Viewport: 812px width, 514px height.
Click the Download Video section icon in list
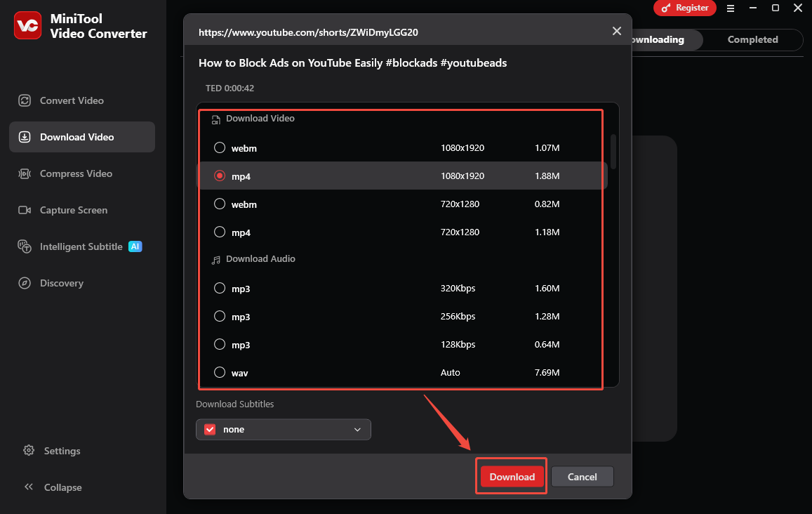tap(216, 119)
